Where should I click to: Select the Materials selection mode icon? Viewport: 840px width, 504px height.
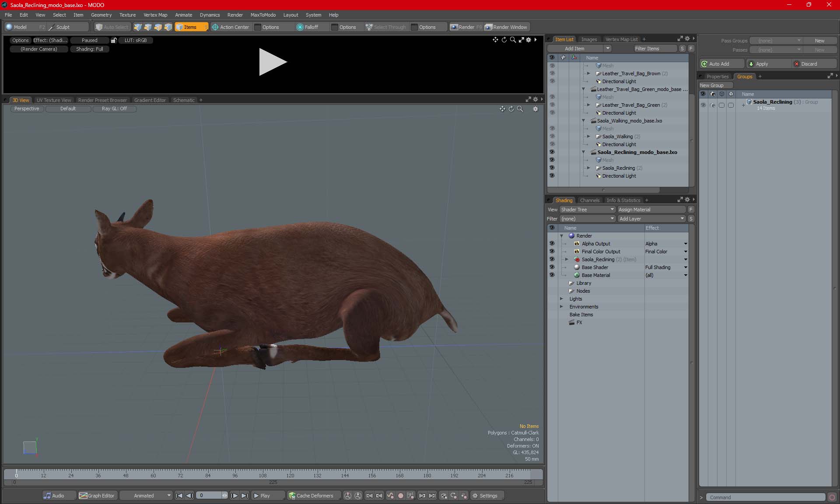click(168, 27)
